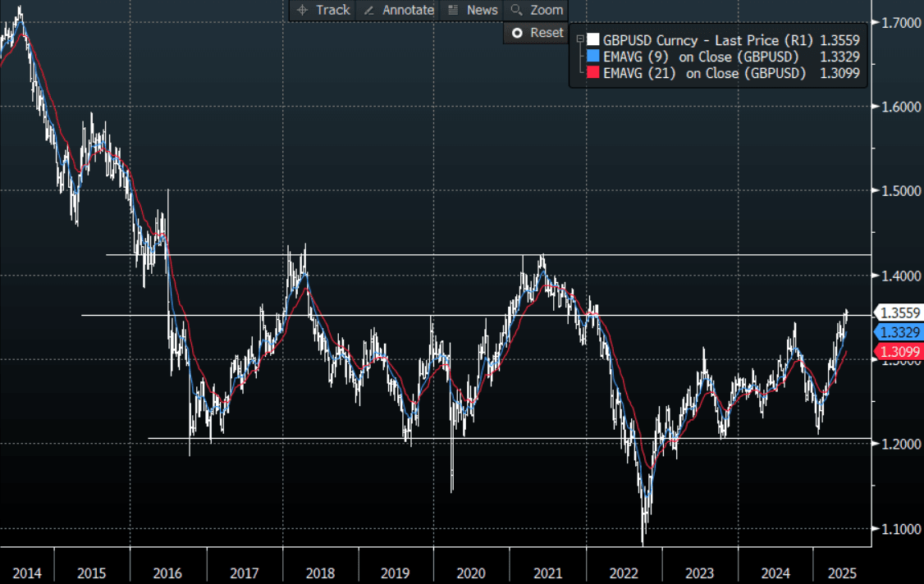Collapse the legend tree box
The width and height of the screenshot is (924, 584).
tap(580, 39)
